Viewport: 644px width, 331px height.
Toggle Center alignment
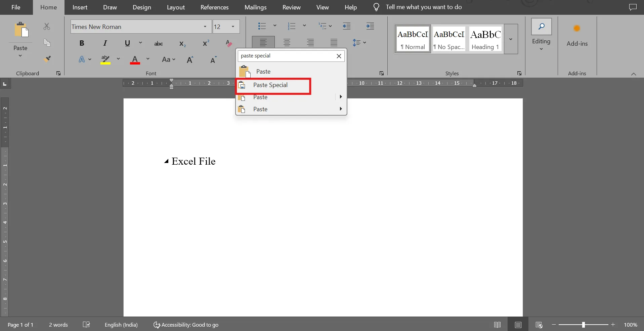tap(287, 43)
